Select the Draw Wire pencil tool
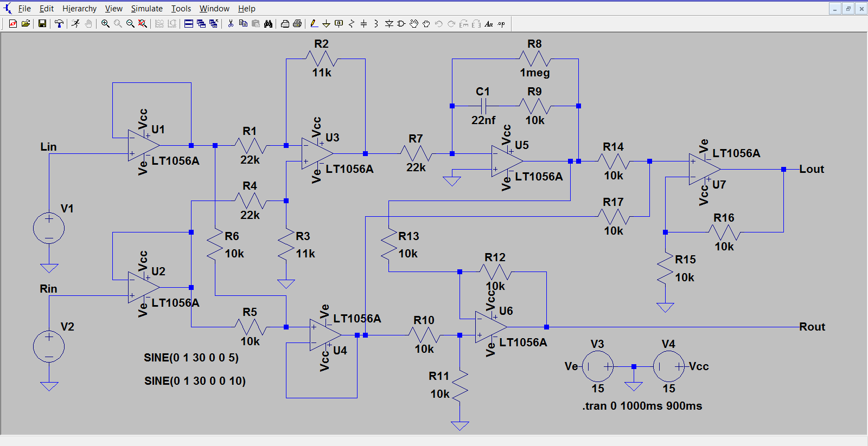Viewport: 868px width, 446px height. coord(314,24)
